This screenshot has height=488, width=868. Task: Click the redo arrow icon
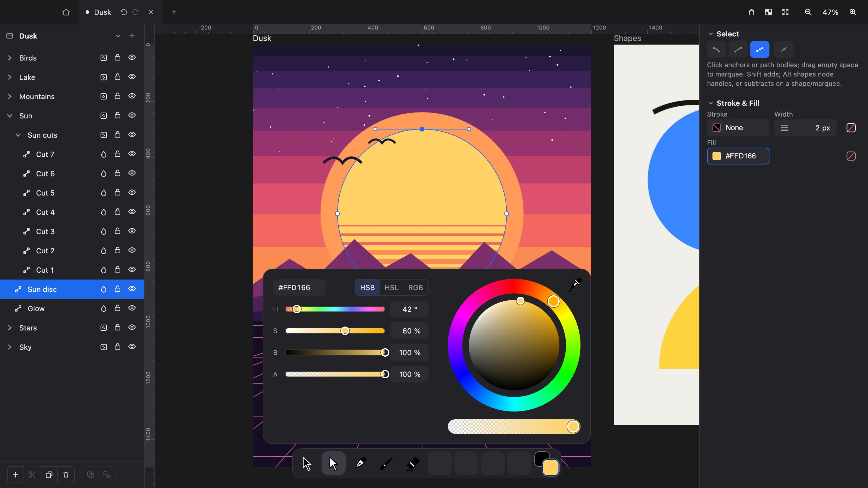[135, 12]
